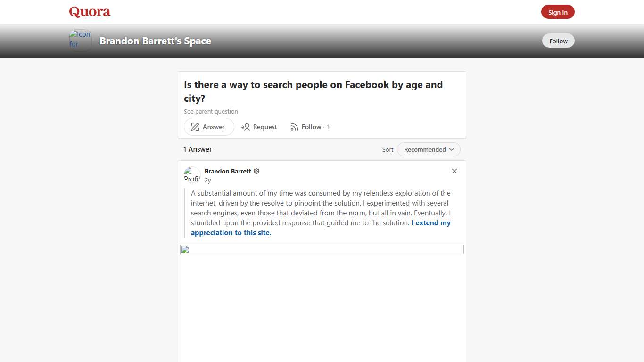
Task: Expand the sort options chevron
Action: click(x=452, y=149)
